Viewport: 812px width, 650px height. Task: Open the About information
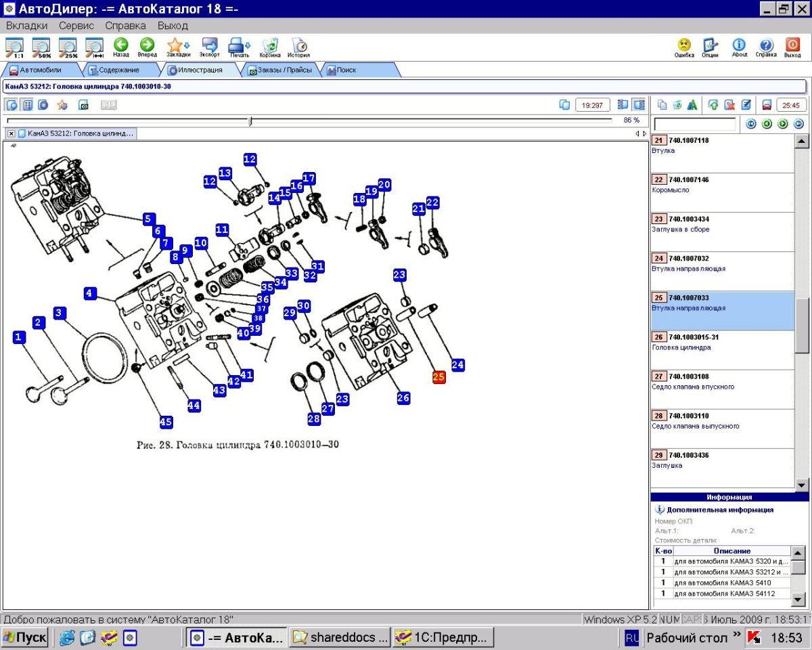coord(739,47)
